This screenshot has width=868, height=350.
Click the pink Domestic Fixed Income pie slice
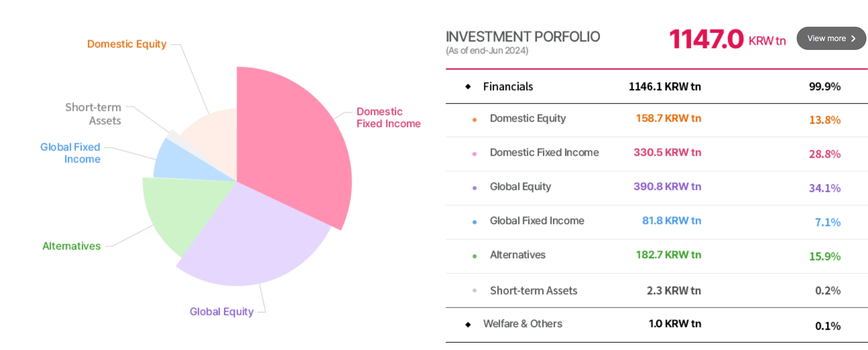click(295, 147)
